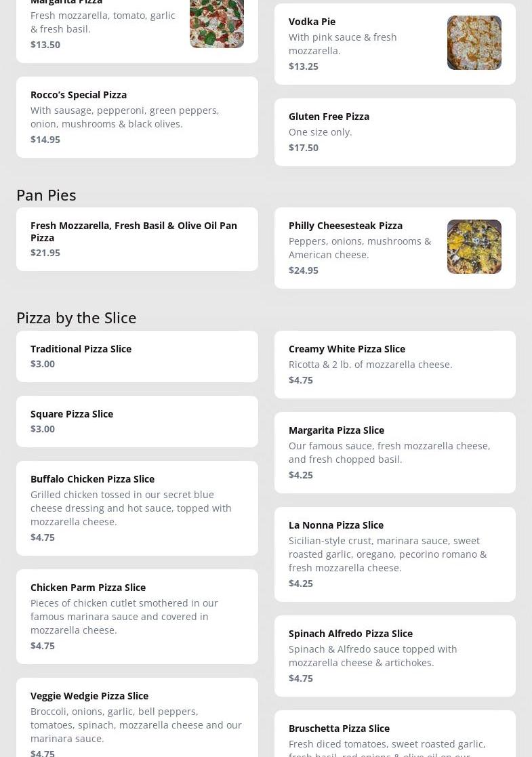Select the Square Pizza Slice card
The width and height of the screenshot is (532, 757).
(x=137, y=422)
